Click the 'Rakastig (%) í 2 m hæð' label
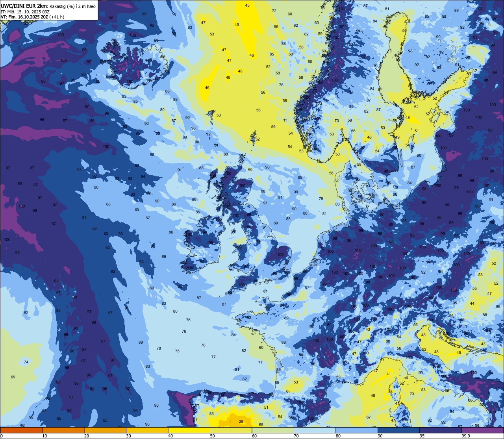The height and width of the screenshot is (439, 504). click(73, 6)
